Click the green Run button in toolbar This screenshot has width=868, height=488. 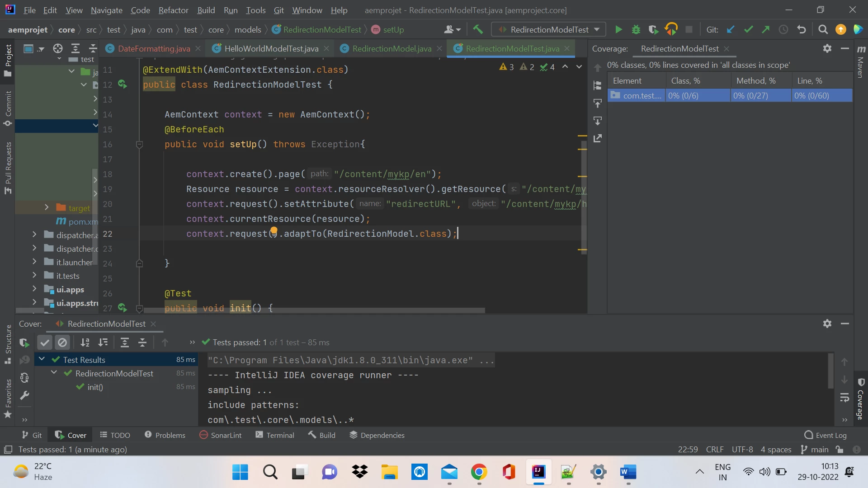point(618,30)
